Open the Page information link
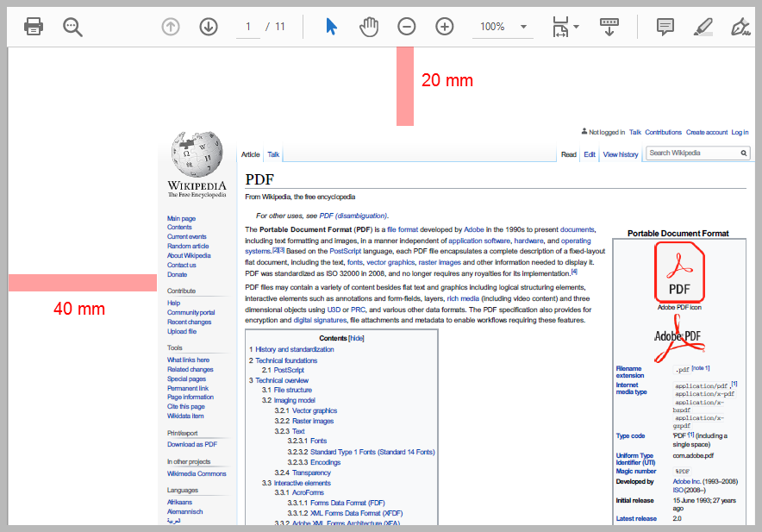Viewport: 762px width, 532px height. [x=190, y=397]
